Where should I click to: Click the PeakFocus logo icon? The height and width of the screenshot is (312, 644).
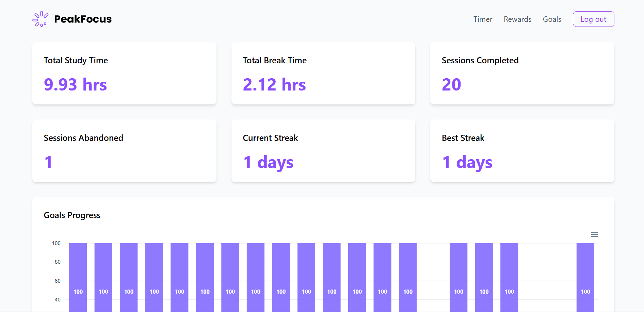click(x=40, y=19)
